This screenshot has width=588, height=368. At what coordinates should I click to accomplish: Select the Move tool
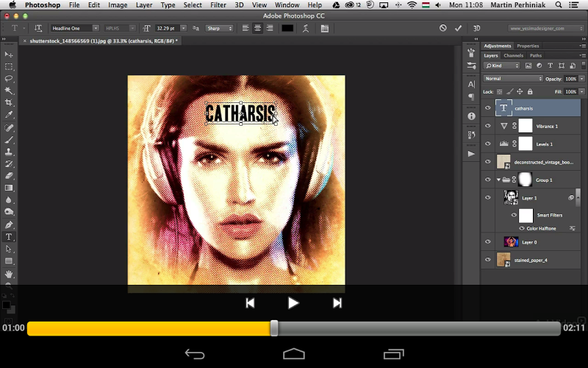click(x=9, y=54)
